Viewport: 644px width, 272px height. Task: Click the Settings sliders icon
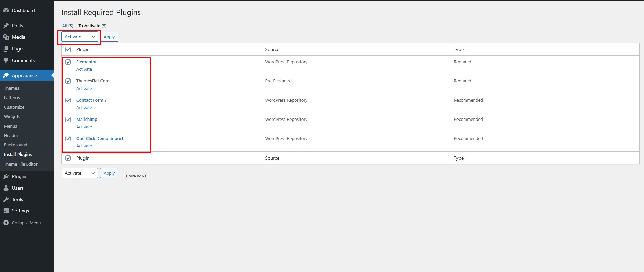click(x=6, y=211)
